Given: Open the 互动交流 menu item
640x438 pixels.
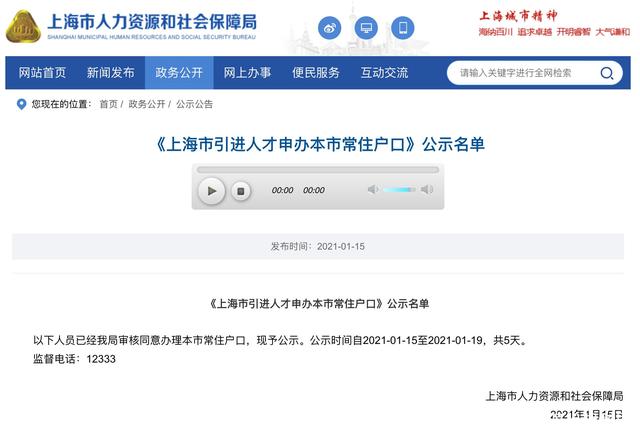Looking at the screenshot, I should (x=384, y=73).
